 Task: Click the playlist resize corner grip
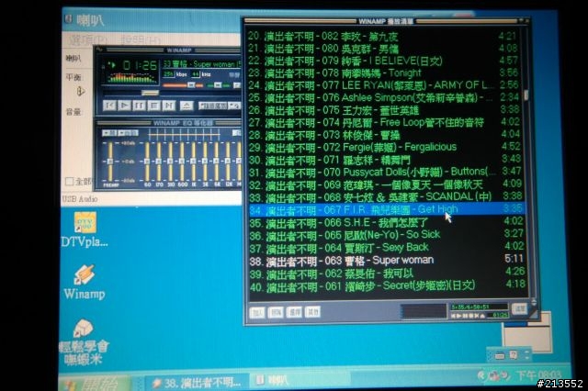[x=533, y=314]
